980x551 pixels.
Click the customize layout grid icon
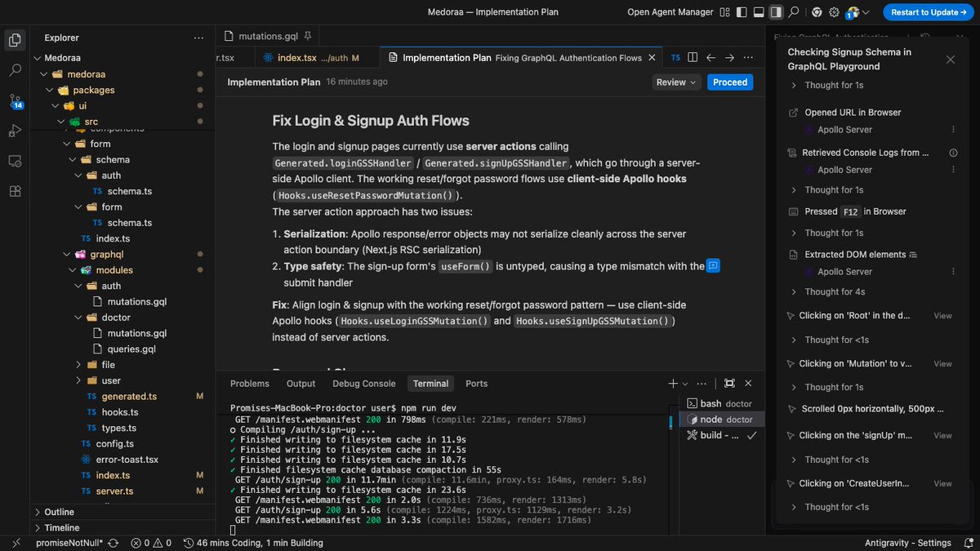click(724, 12)
